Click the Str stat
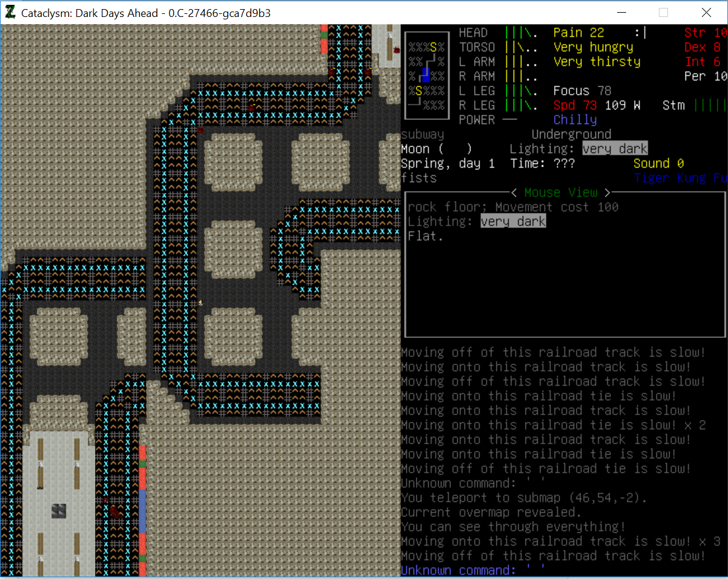 coord(706,33)
